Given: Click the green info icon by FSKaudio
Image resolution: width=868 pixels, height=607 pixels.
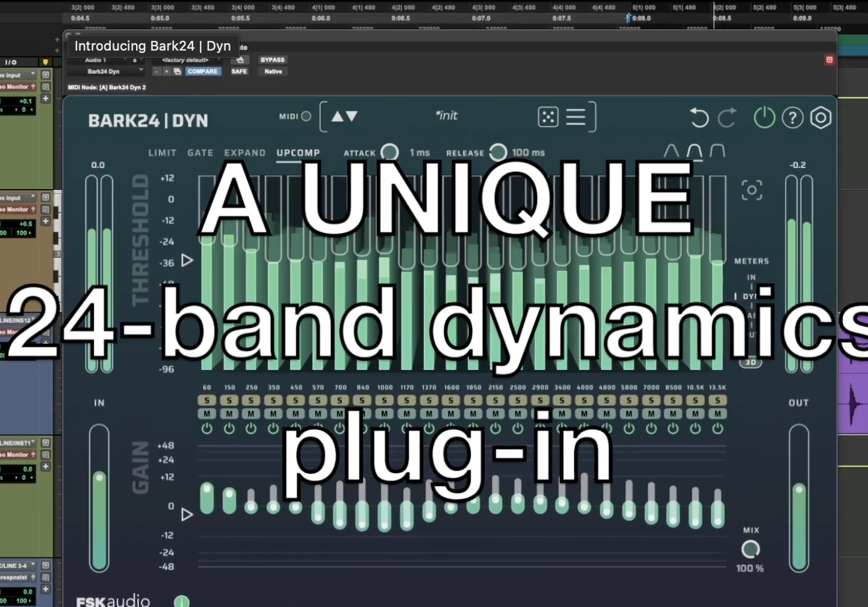Looking at the screenshot, I should point(181,601).
